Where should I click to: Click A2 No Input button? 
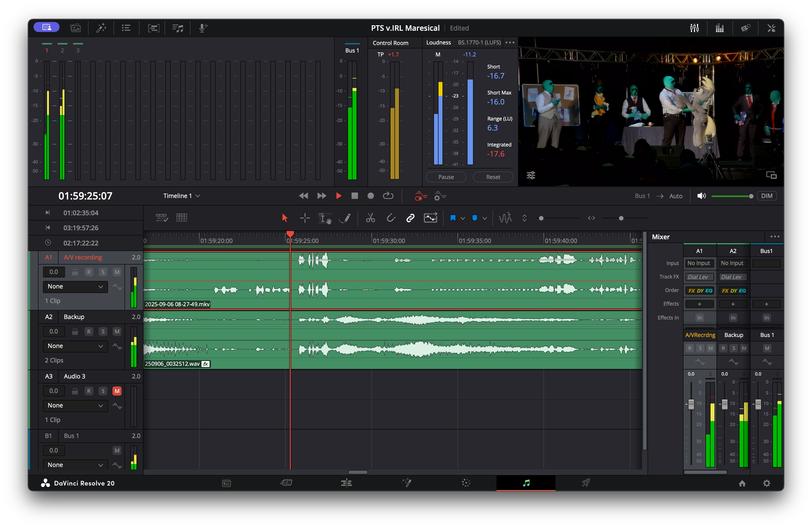[732, 263]
